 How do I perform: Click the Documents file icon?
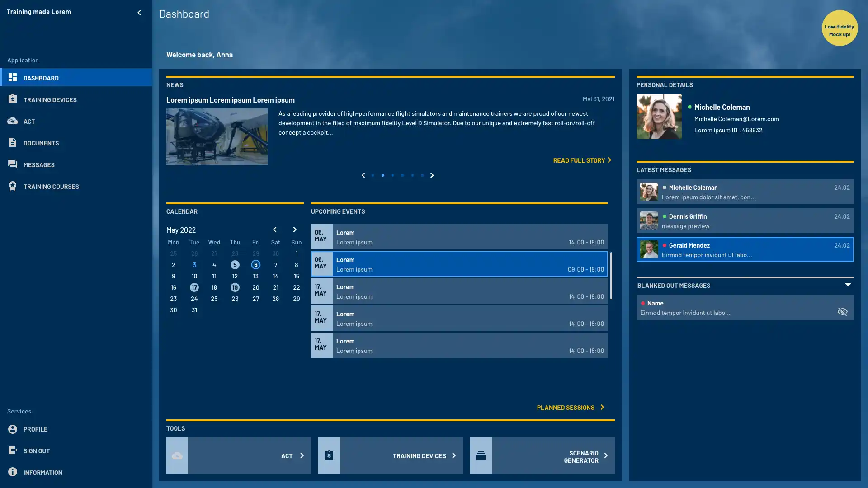(x=13, y=142)
